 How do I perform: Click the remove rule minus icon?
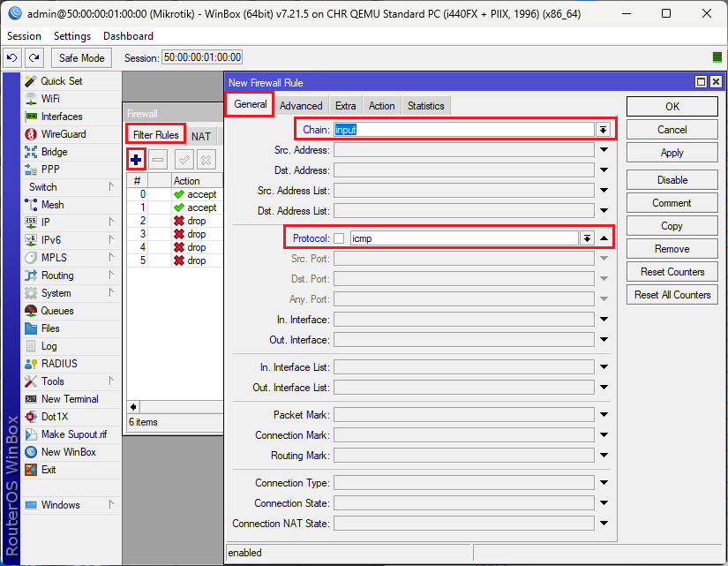click(158, 160)
